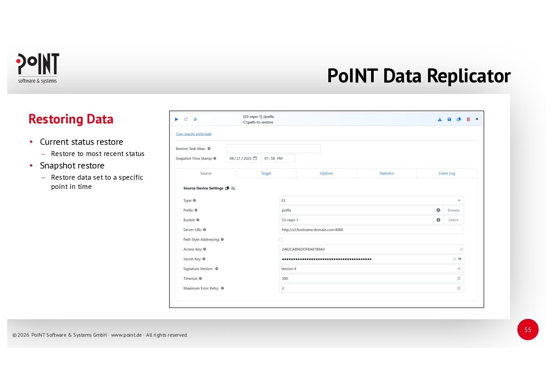
Task: Follow the 'Copy specific prefix/path' link
Action: point(194,134)
